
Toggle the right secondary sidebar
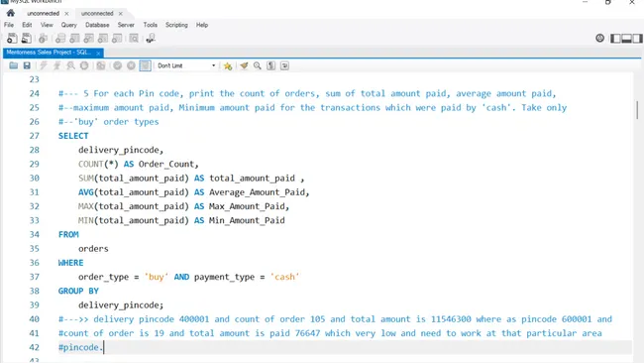(x=637, y=39)
